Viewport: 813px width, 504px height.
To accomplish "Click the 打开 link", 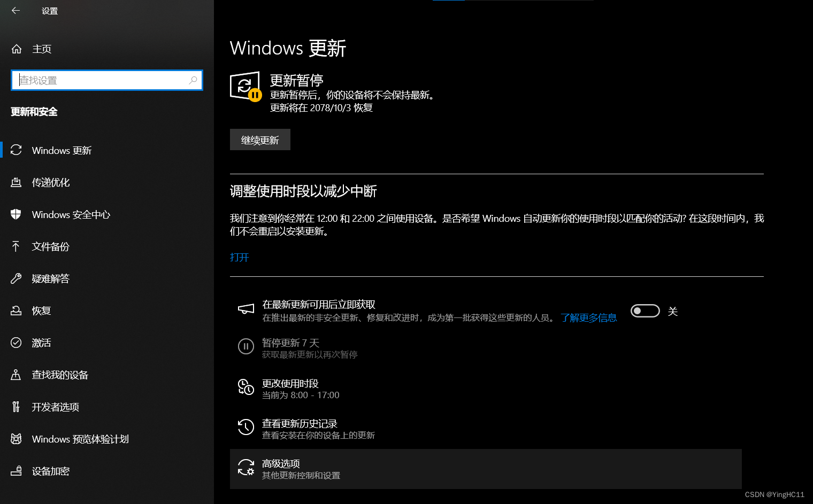I will click(240, 257).
